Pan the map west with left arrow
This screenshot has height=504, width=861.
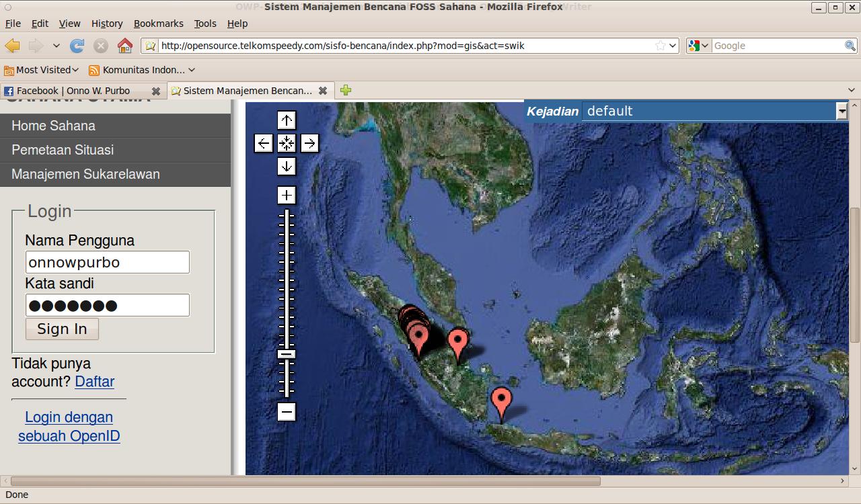264,143
